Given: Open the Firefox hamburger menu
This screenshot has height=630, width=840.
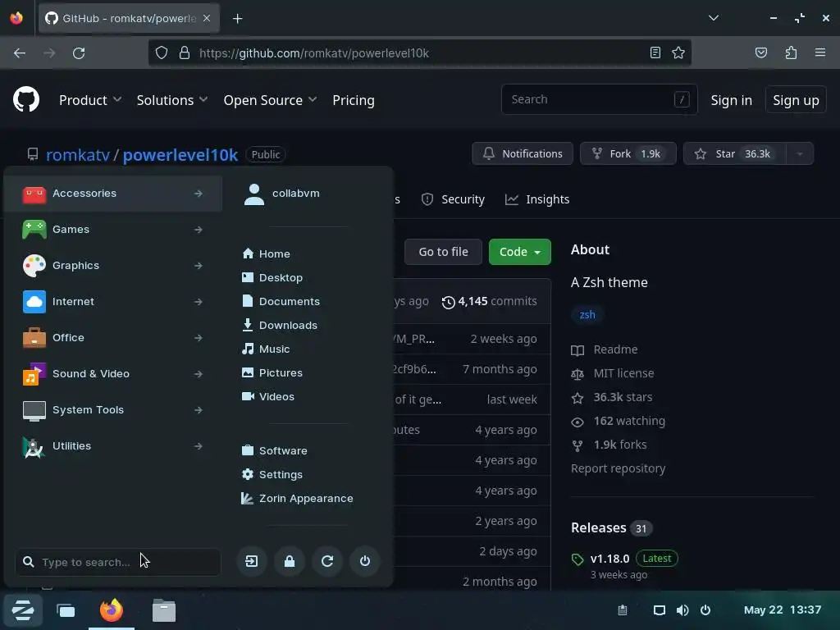Looking at the screenshot, I should click(820, 52).
